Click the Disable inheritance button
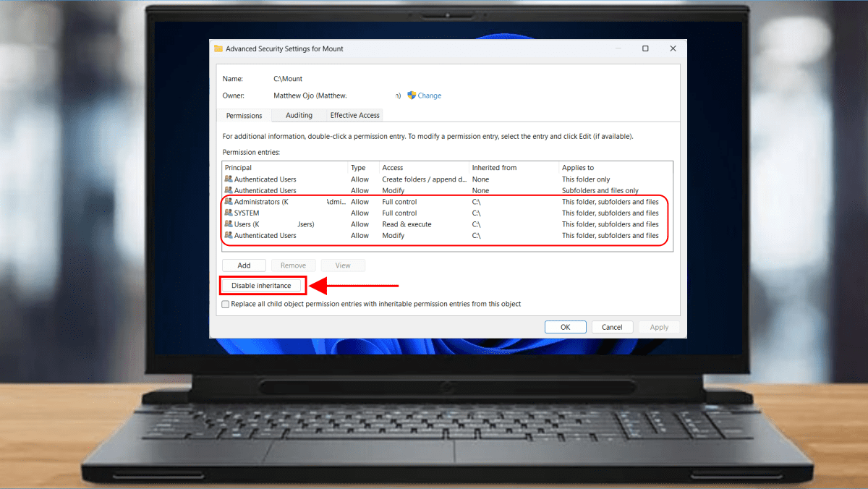Screen dimensions: 868x489 pyautogui.click(x=262, y=285)
